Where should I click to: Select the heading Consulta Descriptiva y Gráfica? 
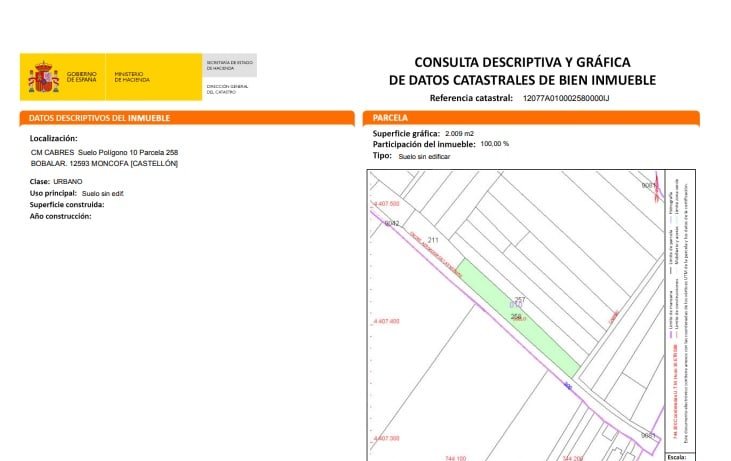point(522,62)
